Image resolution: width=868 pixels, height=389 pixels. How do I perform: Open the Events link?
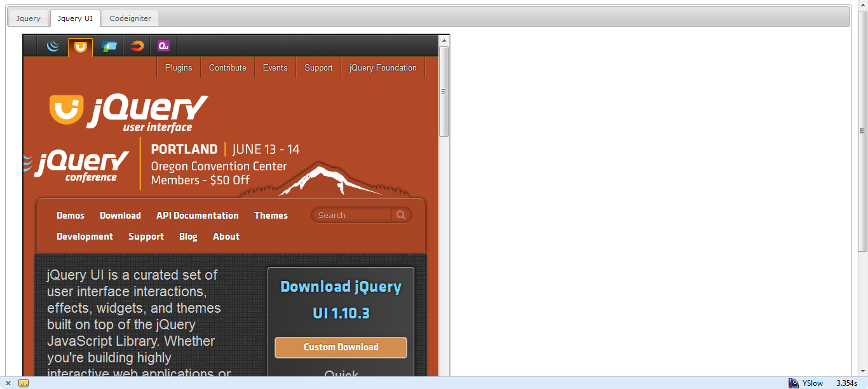pos(275,68)
